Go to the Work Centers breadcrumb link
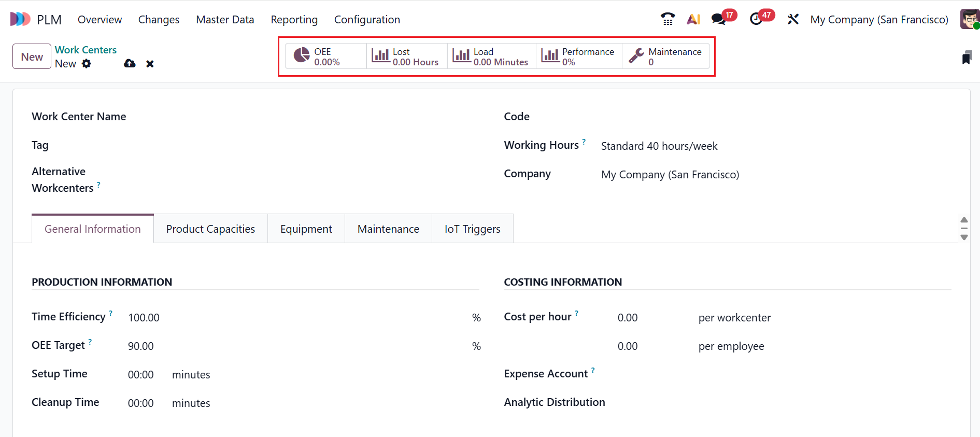The width and height of the screenshot is (980, 437). [86, 50]
